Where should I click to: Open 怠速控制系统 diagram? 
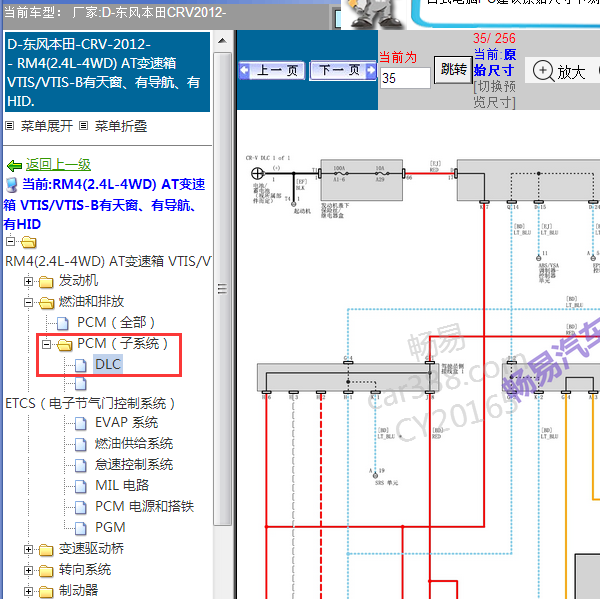coord(134,464)
